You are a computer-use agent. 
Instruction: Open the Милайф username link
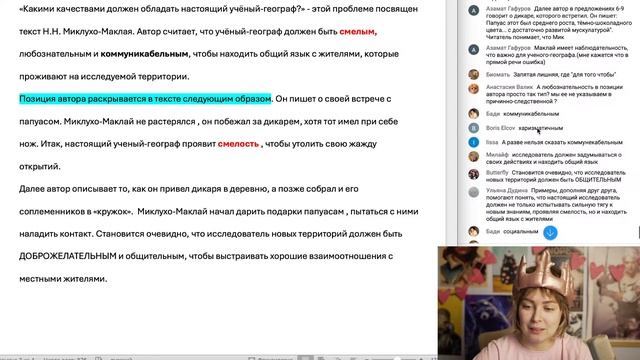click(x=497, y=155)
